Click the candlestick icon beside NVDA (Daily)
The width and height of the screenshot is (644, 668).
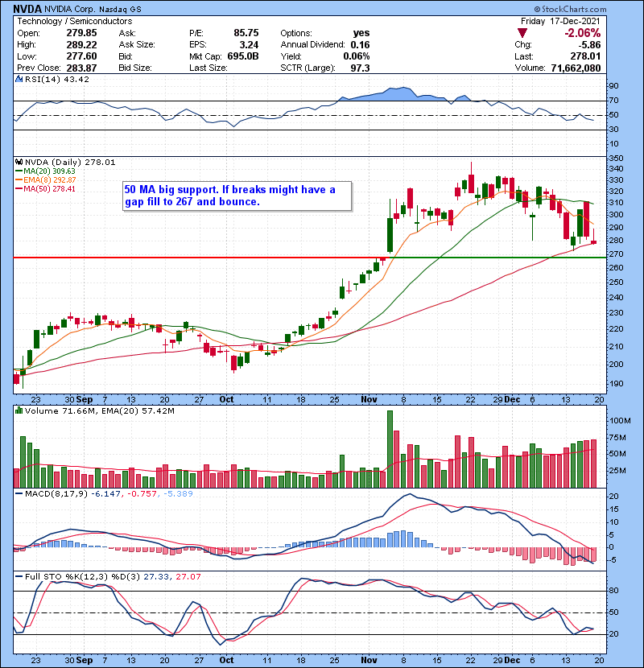(19, 162)
